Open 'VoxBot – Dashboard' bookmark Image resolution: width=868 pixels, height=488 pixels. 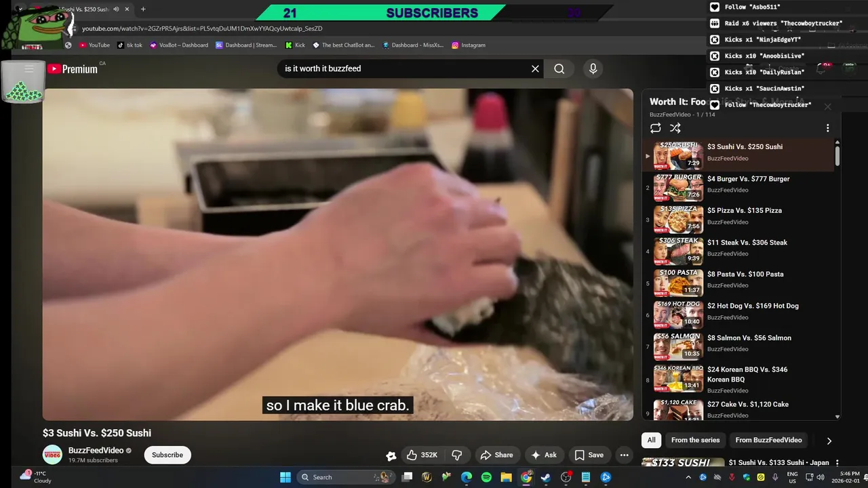click(179, 45)
